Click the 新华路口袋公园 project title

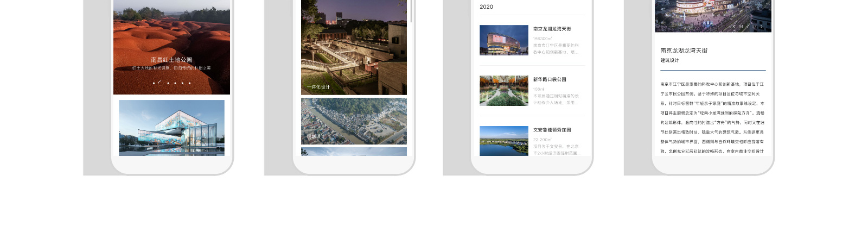550,79
